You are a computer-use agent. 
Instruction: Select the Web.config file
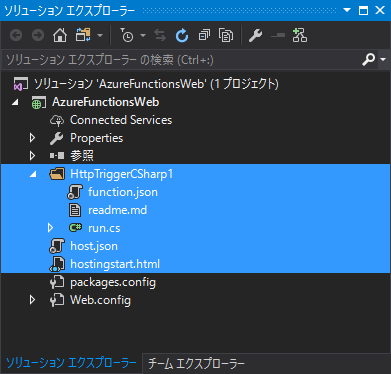coord(100,300)
